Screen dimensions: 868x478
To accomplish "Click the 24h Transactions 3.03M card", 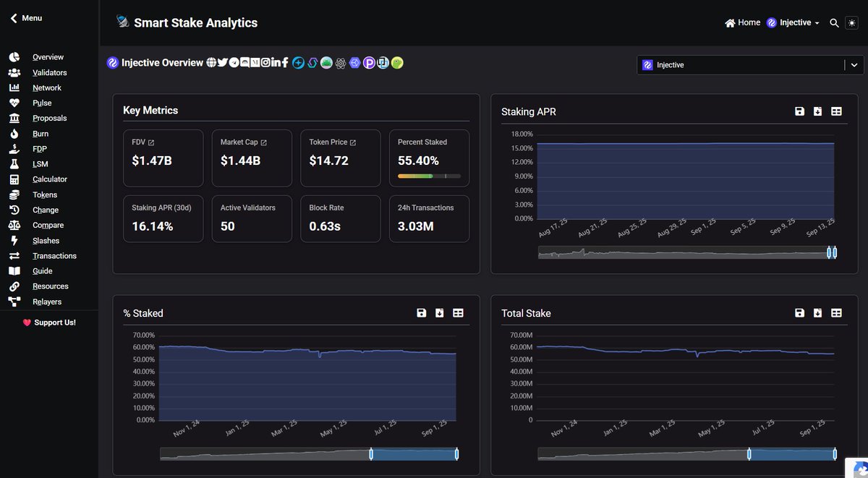I will click(x=430, y=218).
